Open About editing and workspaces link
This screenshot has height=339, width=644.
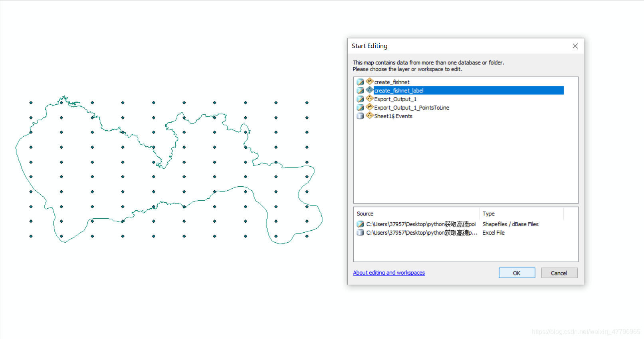point(389,273)
